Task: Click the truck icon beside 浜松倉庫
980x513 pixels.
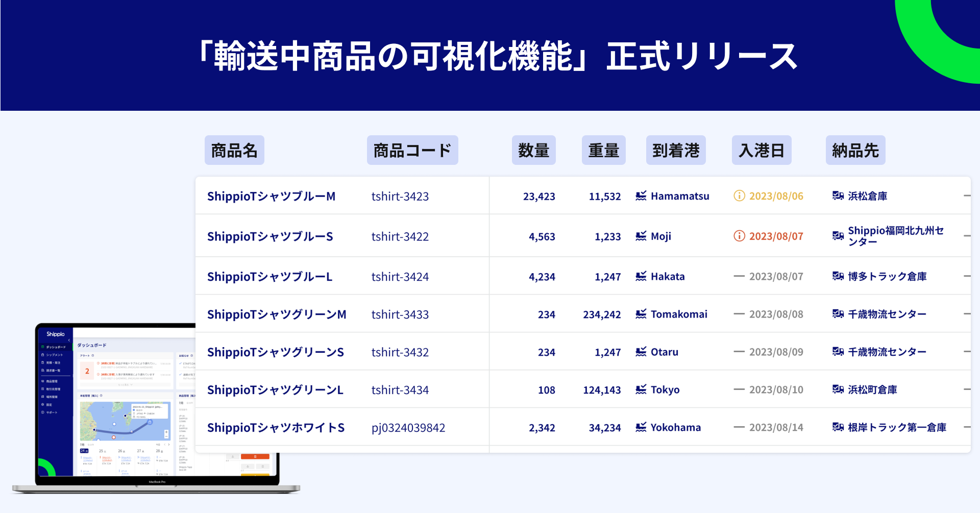Action: click(x=838, y=196)
